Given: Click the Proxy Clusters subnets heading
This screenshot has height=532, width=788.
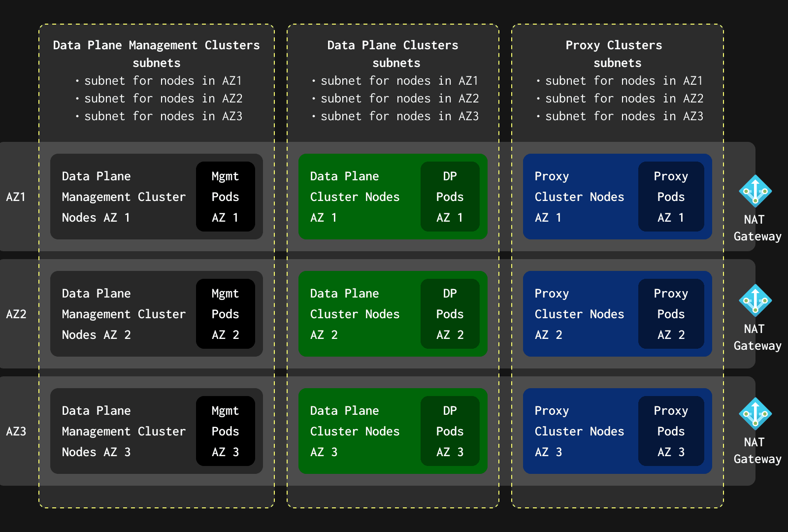Looking at the screenshot, I should [614, 54].
